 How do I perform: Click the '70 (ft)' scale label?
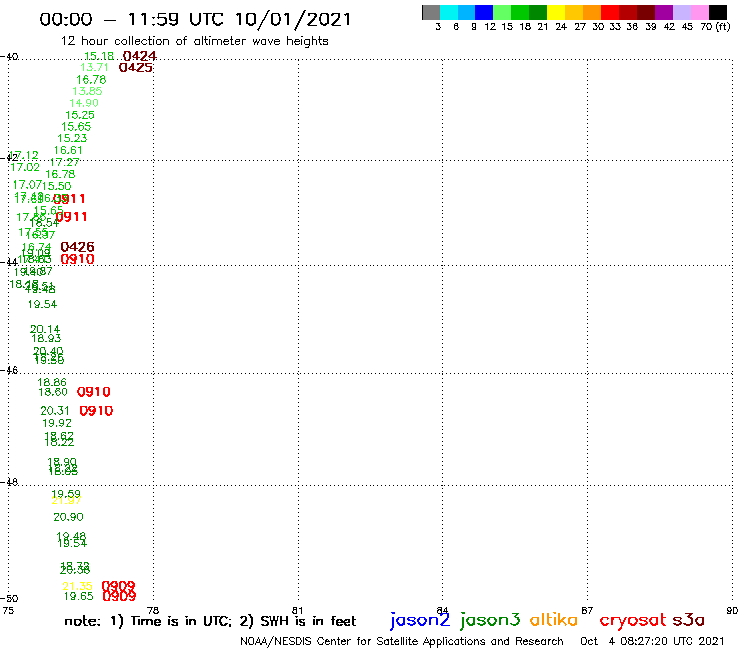tap(715, 27)
